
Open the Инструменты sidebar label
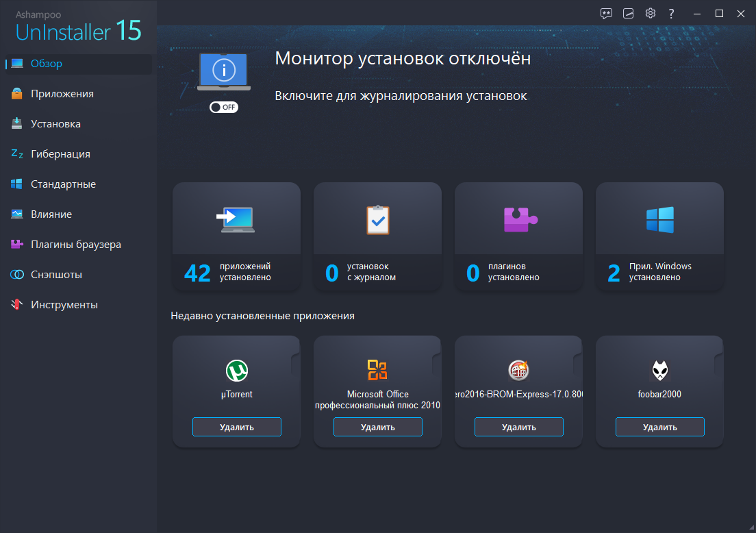[x=64, y=305]
